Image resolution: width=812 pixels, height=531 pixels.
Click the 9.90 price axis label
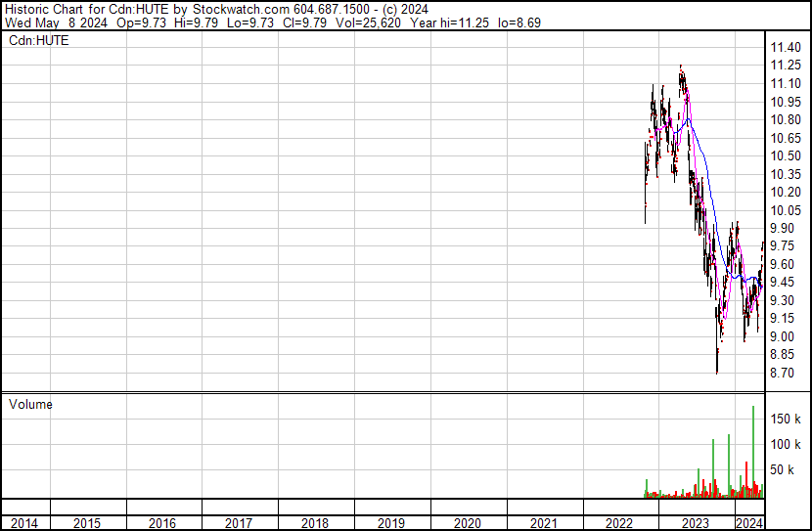pos(782,228)
